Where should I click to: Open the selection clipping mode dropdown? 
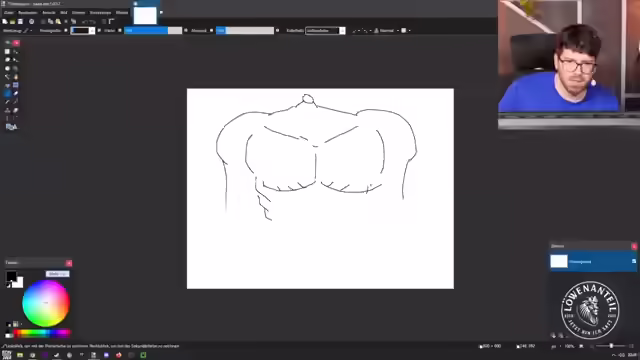point(406,31)
